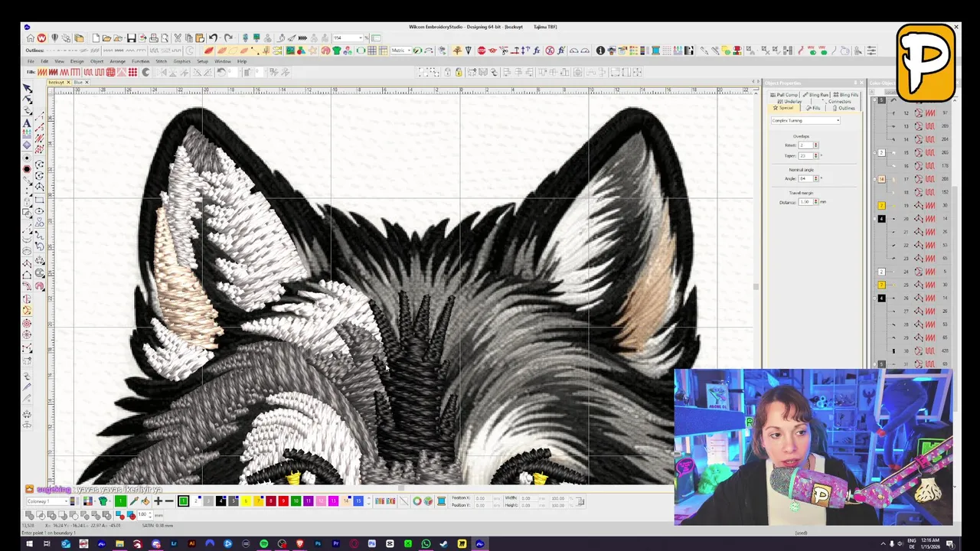This screenshot has width=980, height=551.
Task: Adjust the Overlaps Rows stepper
Action: 815,145
